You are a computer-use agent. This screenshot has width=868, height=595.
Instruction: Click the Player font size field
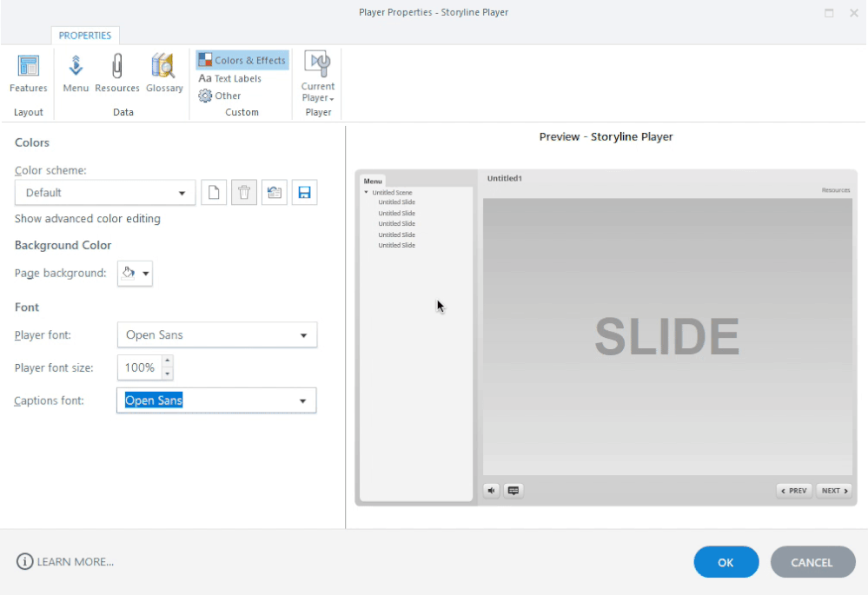tap(140, 367)
